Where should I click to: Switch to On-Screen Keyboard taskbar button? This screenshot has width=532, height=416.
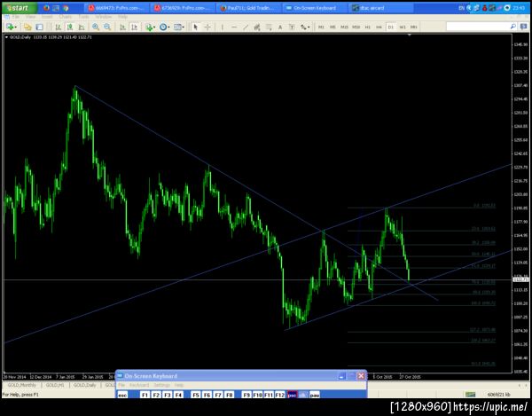[316, 8]
